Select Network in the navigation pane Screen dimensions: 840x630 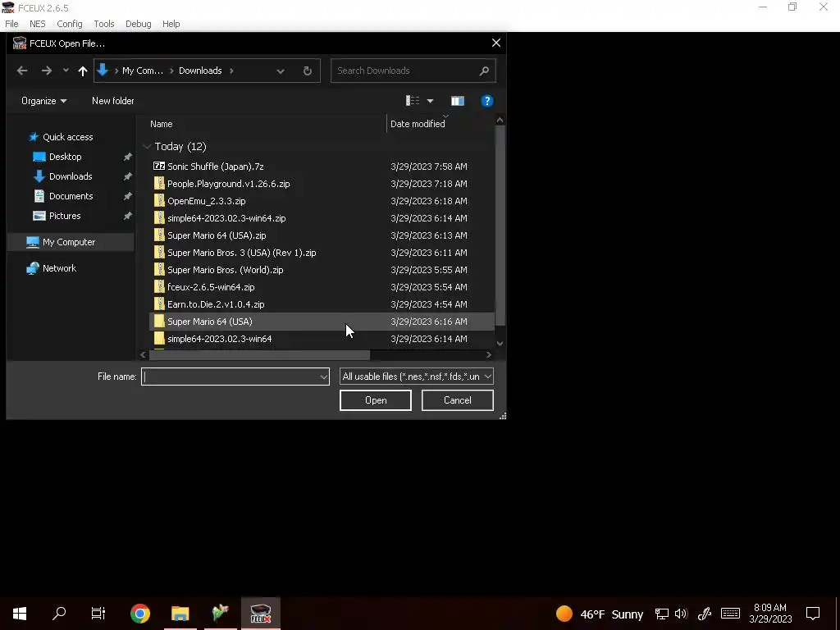[59, 268]
